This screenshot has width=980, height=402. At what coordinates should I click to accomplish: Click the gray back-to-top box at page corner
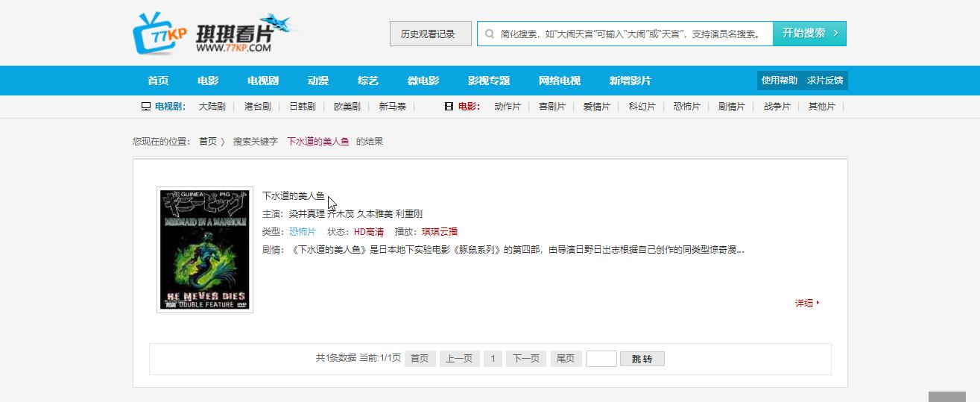click(947, 396)
